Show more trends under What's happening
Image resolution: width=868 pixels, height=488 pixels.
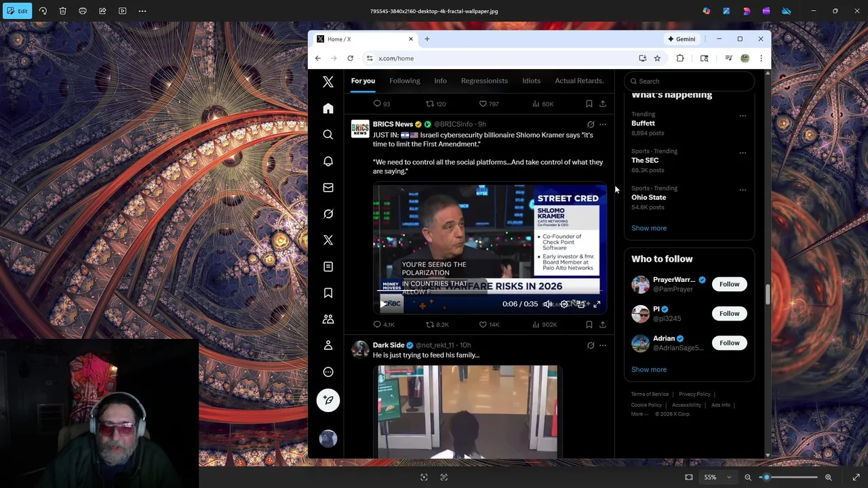[x=649, y=228]
